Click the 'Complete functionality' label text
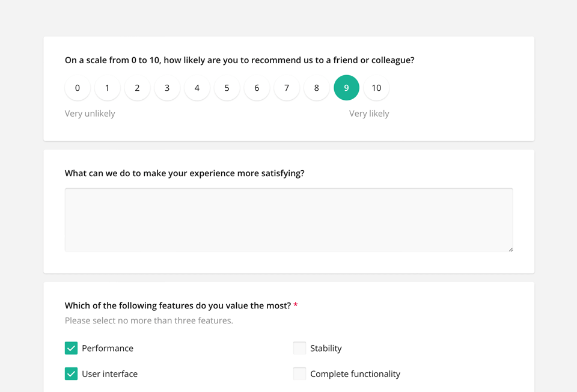Viewport: 577px width, 392px height. tap(355, 374)
